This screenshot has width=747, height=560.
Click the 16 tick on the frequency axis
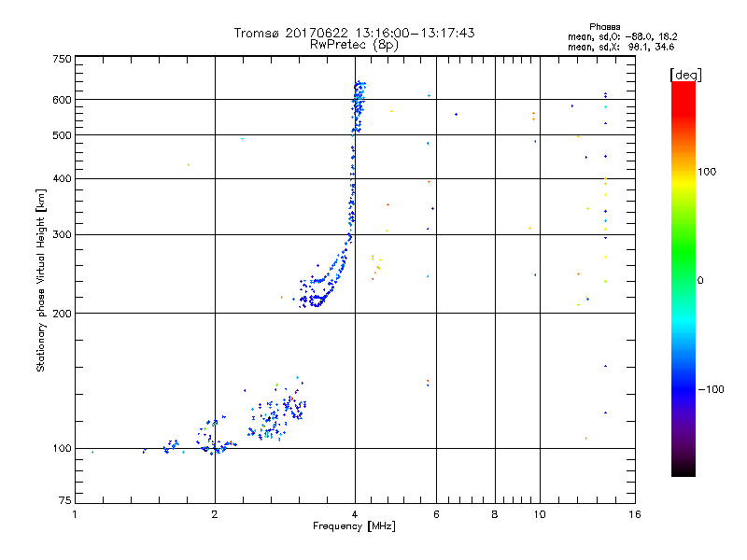pos(634,514)
